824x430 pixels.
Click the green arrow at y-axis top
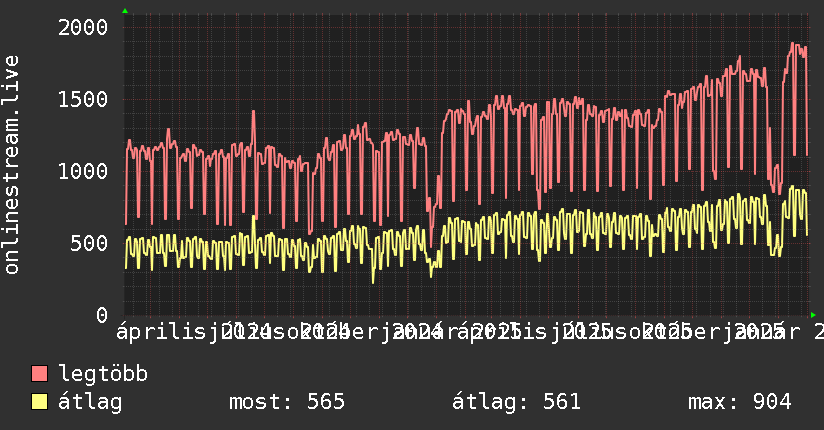[125, 11]
